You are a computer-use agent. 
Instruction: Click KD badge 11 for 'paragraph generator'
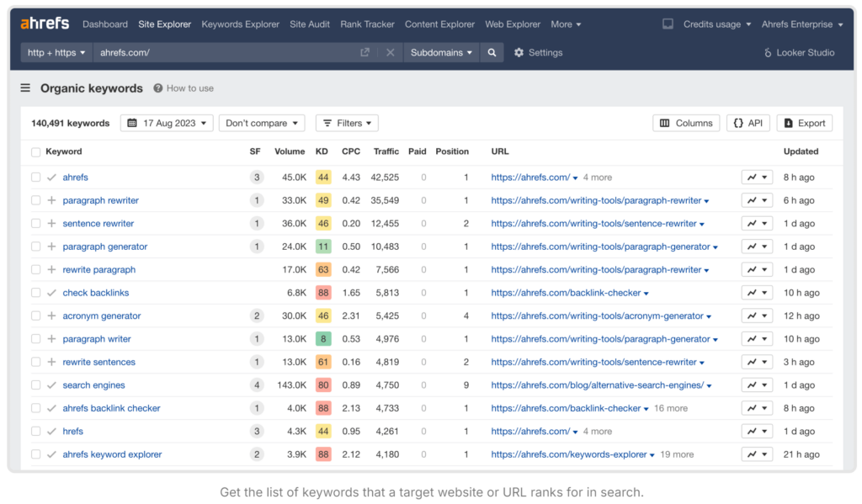point(323,247)
